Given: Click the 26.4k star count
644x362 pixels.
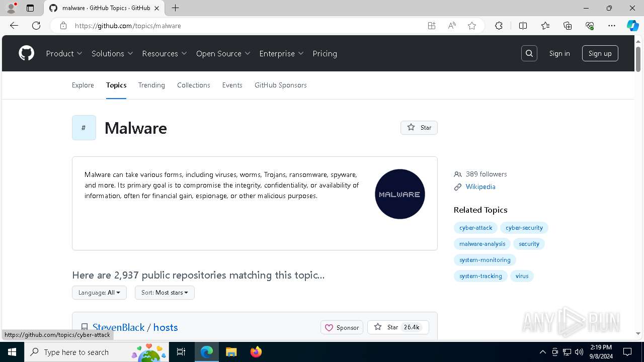Looking at the screenshot, I should point(412,327).
